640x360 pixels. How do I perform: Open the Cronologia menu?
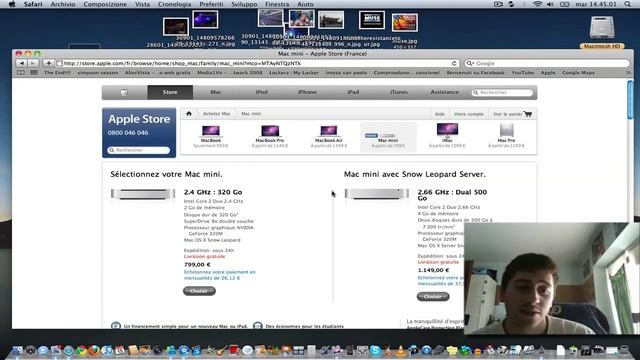coord(174,4)
